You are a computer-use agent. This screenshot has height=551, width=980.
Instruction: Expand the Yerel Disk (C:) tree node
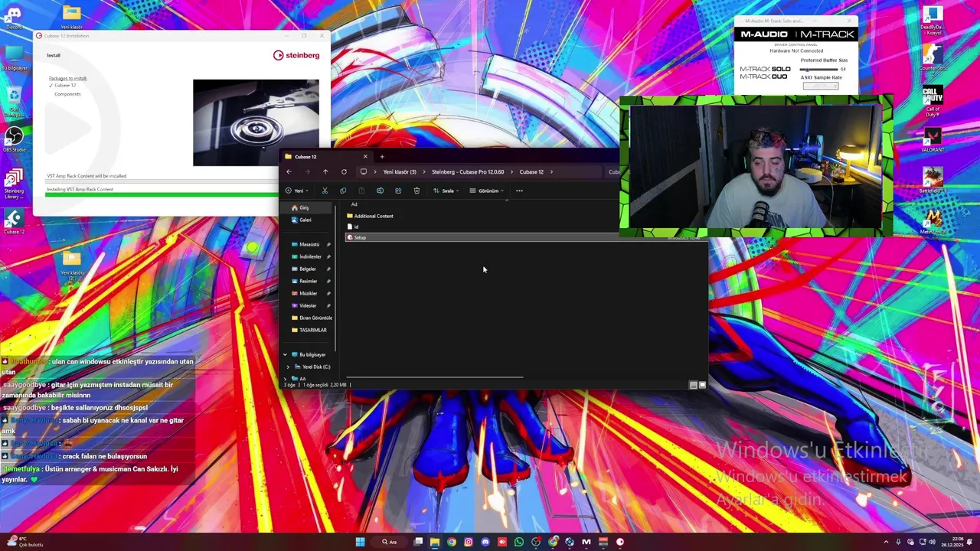[288, 367]
